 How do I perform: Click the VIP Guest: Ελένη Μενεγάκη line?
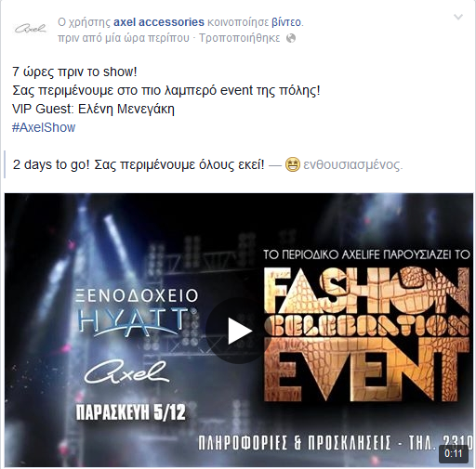click(93, 109)
